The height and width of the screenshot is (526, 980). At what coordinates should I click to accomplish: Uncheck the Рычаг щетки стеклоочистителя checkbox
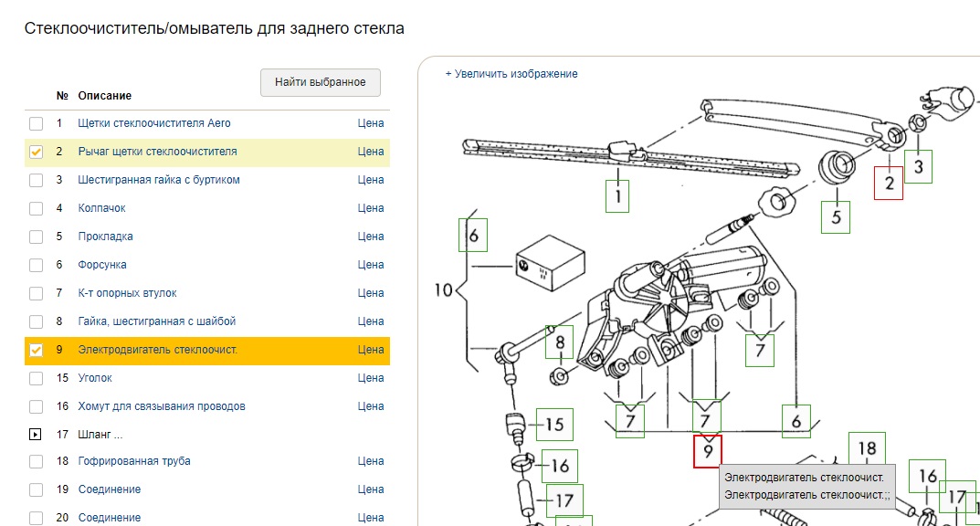tap(36, 152)
